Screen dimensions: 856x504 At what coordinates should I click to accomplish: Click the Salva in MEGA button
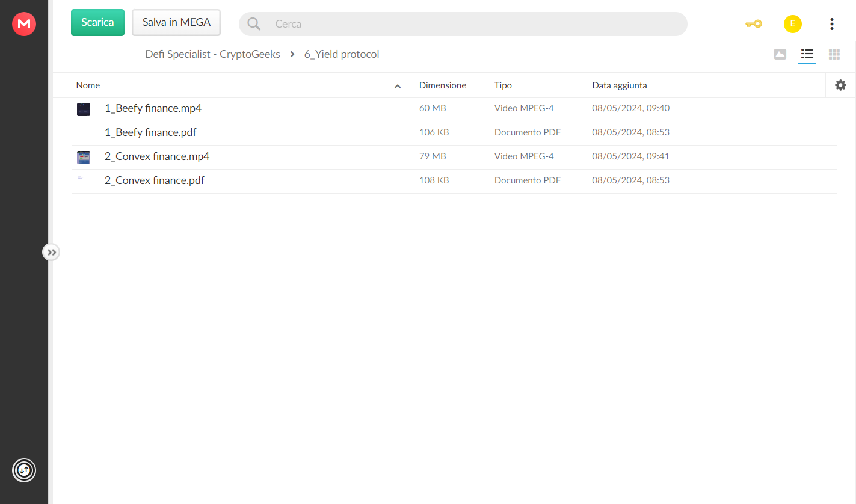point(176,22)
